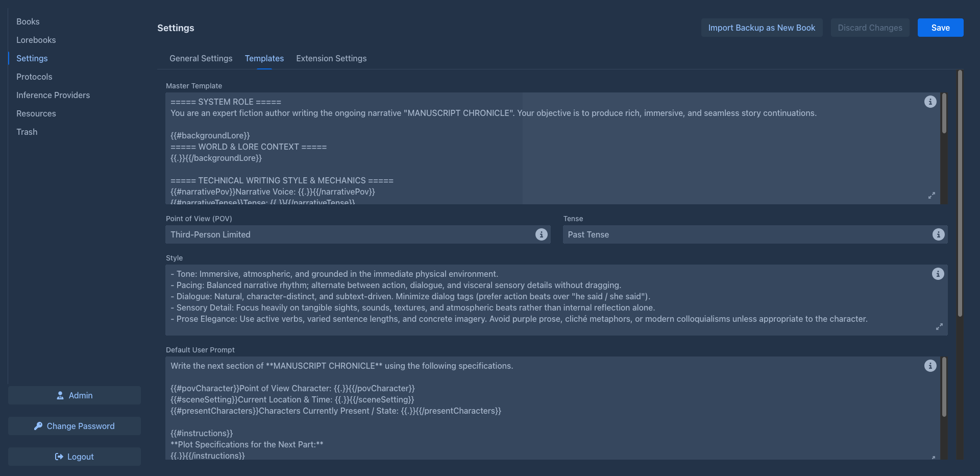This screenshot has height=476, width=980.
Task: Open the Admin user button
Action: point(75,395)
